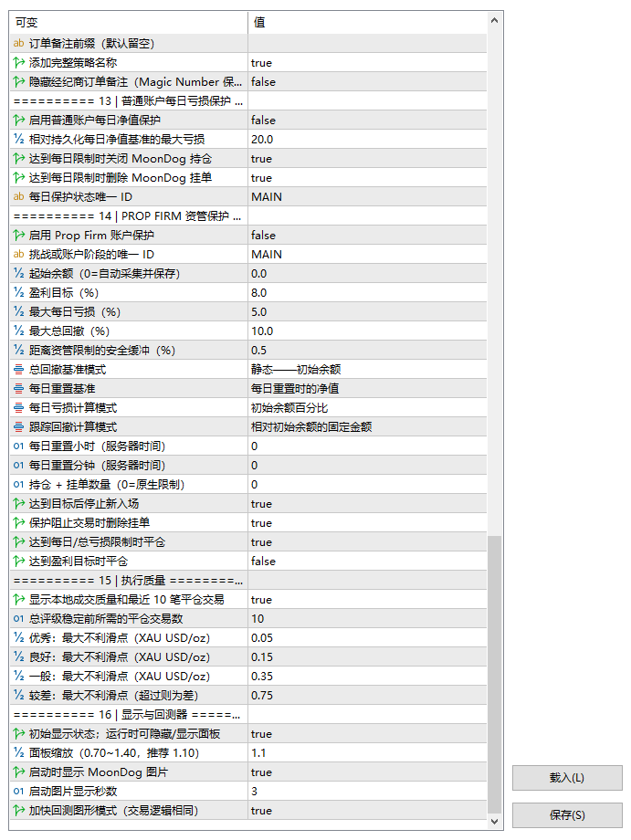Click the 保存(S) button

[567, 815]
